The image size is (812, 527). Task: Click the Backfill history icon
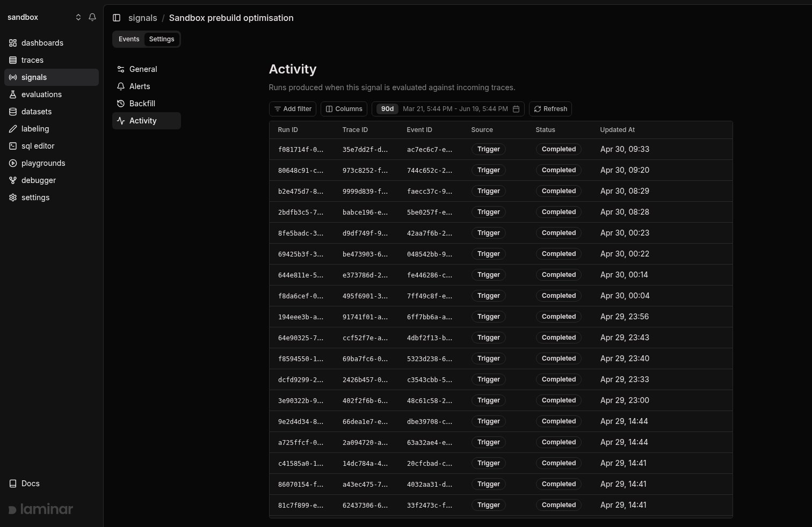coord(121,104)
